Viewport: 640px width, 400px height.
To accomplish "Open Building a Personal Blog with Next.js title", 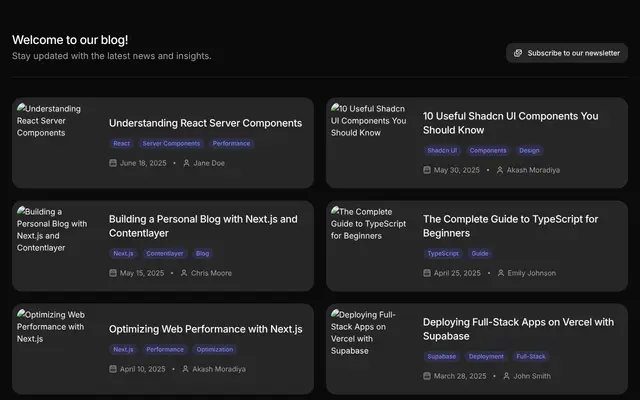I will [203, 226].
